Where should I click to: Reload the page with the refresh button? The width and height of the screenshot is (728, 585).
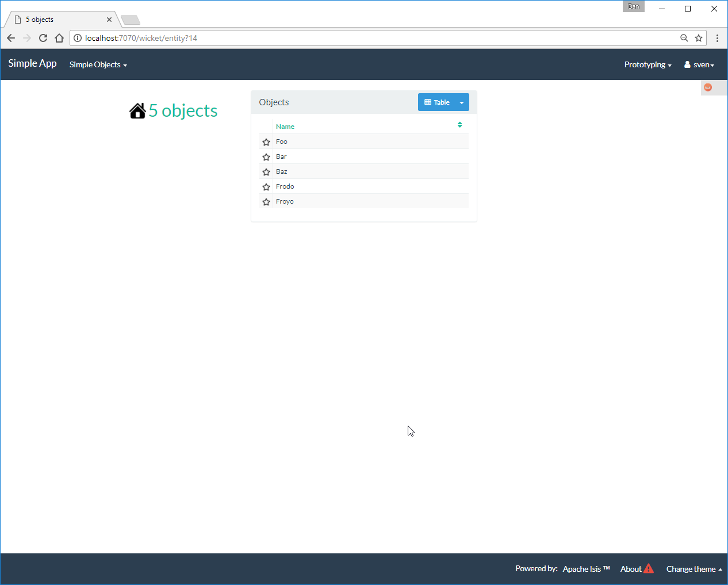43,38
